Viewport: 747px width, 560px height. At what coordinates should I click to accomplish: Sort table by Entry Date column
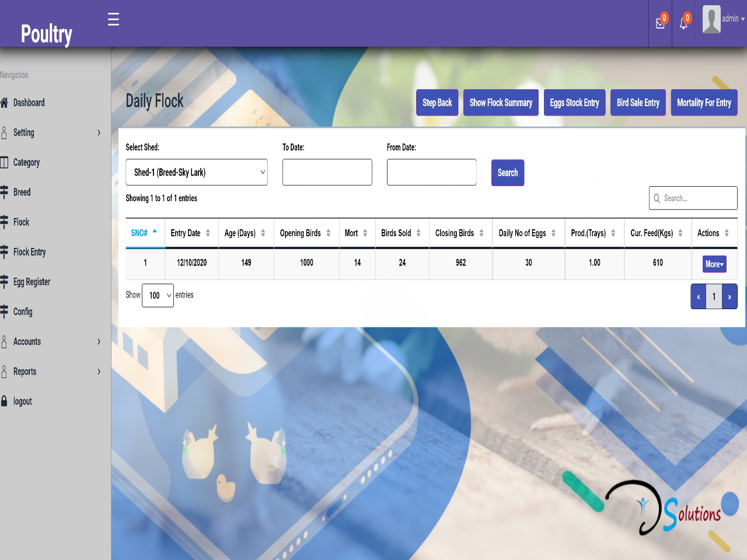point(191,233)
